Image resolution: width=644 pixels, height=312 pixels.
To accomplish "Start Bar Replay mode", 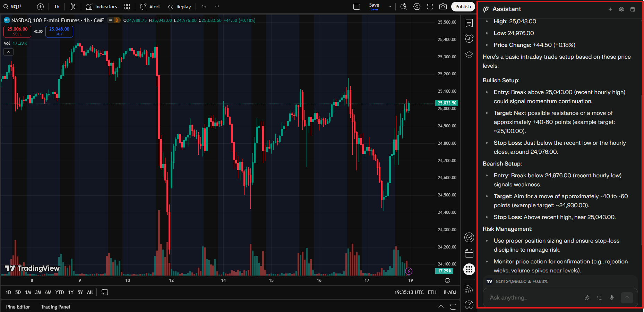I will pos(179,7).
